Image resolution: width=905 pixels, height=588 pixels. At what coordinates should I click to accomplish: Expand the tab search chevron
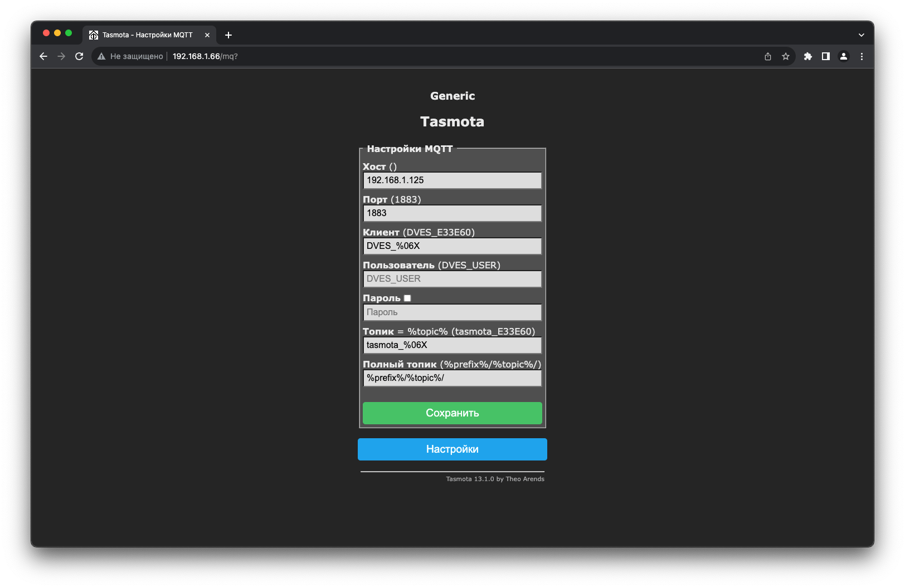pyautogui.click(x=862, y=35)
